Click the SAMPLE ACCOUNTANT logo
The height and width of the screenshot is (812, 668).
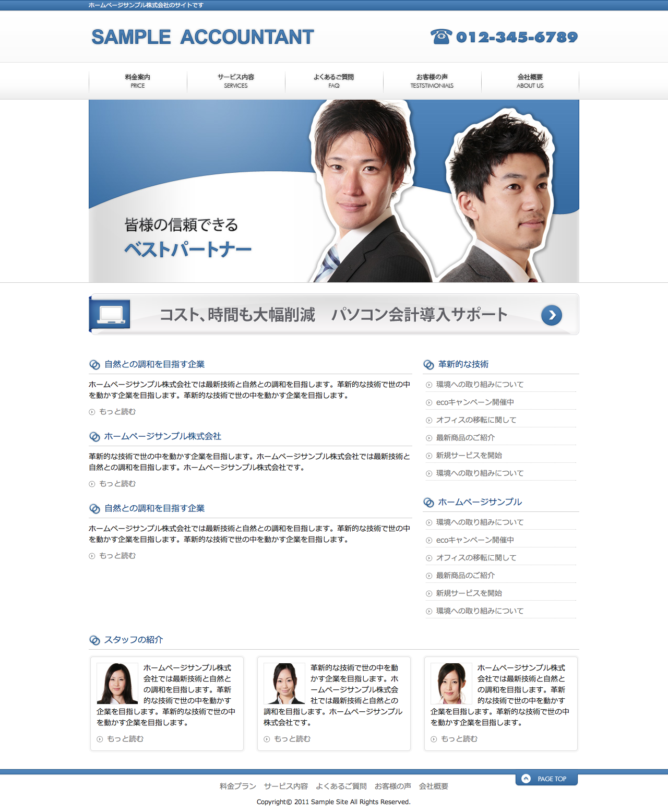[x=202, y=37]
